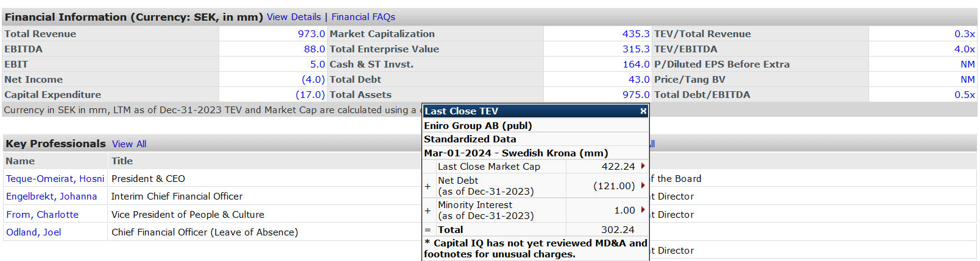Click Total Debt value 43.0
The height and width of the screenshot is (261, 980).
[639, 80]
